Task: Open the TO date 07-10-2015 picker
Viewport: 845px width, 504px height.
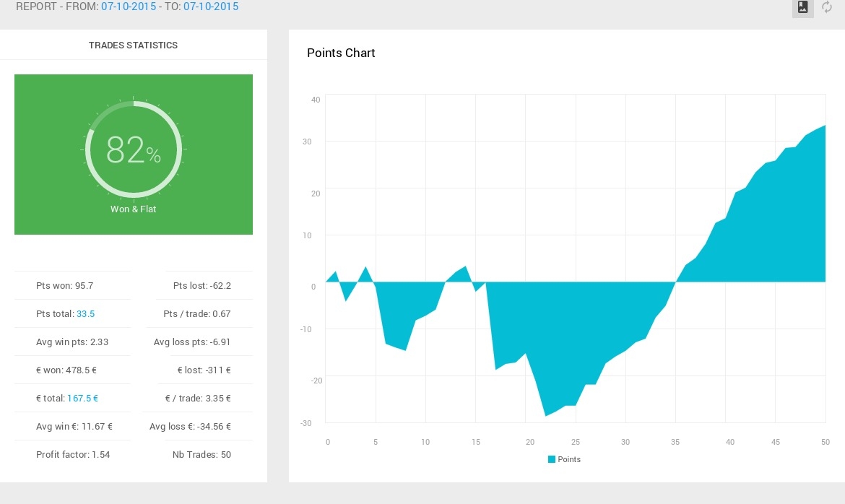Action: coord(211,6)
